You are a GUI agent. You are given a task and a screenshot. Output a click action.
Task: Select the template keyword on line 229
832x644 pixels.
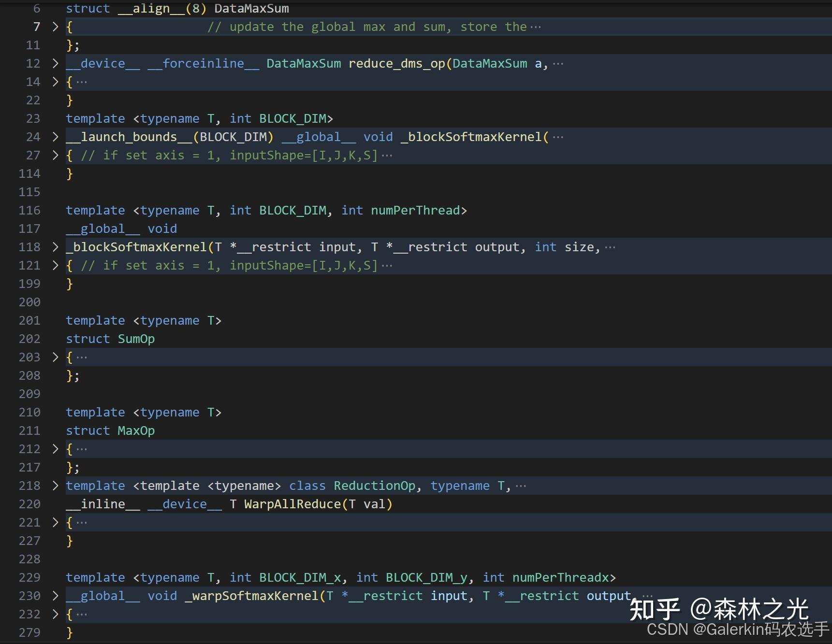point(95,577)
